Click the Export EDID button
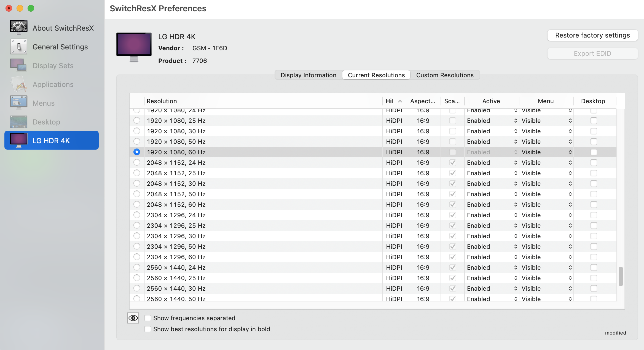This screenshot has width=644, height=350. coord(592,54)
